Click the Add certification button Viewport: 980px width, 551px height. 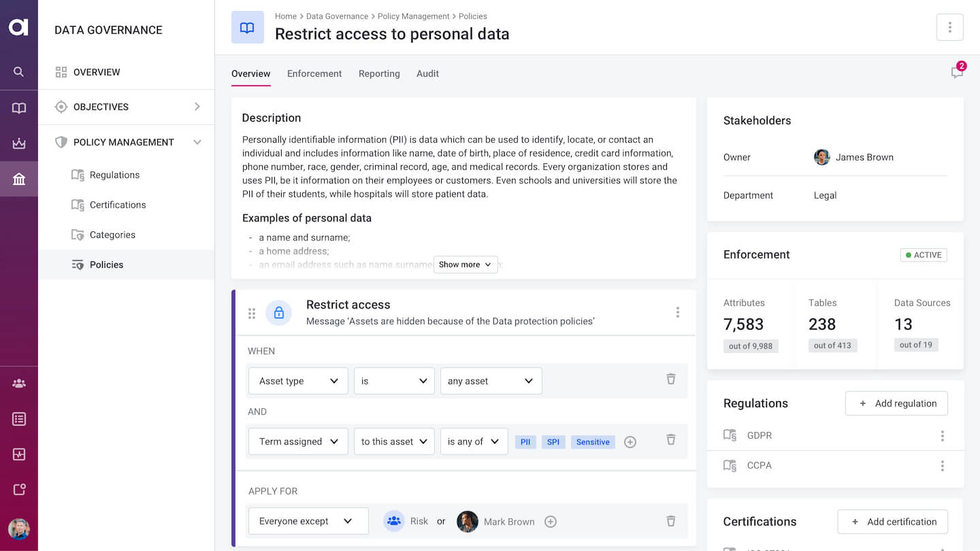[x=892, y=521]
